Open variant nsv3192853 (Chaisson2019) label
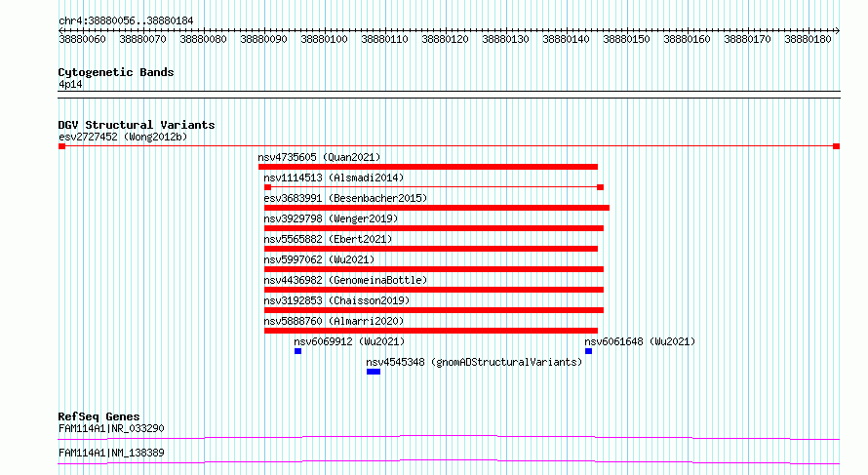The width and height of the screenshot is (868, 475). pyautogui.click(x=336, y=300)
